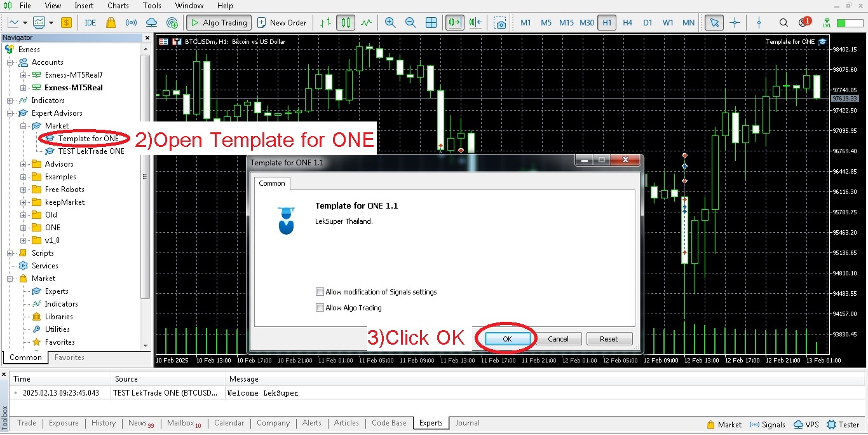Click the Market shopping bag toolbar icon

111,23
